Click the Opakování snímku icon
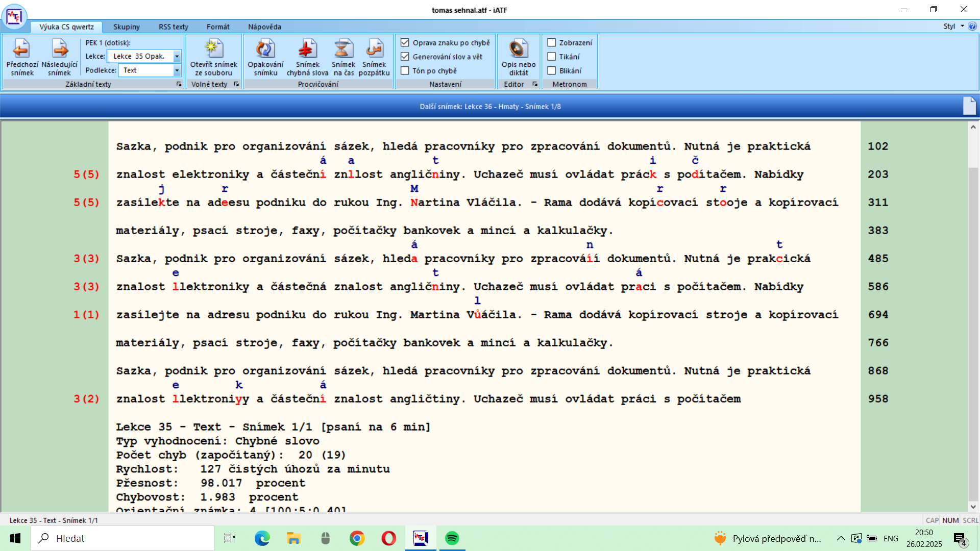Screen dimensions: 980x551 [265, 49]
